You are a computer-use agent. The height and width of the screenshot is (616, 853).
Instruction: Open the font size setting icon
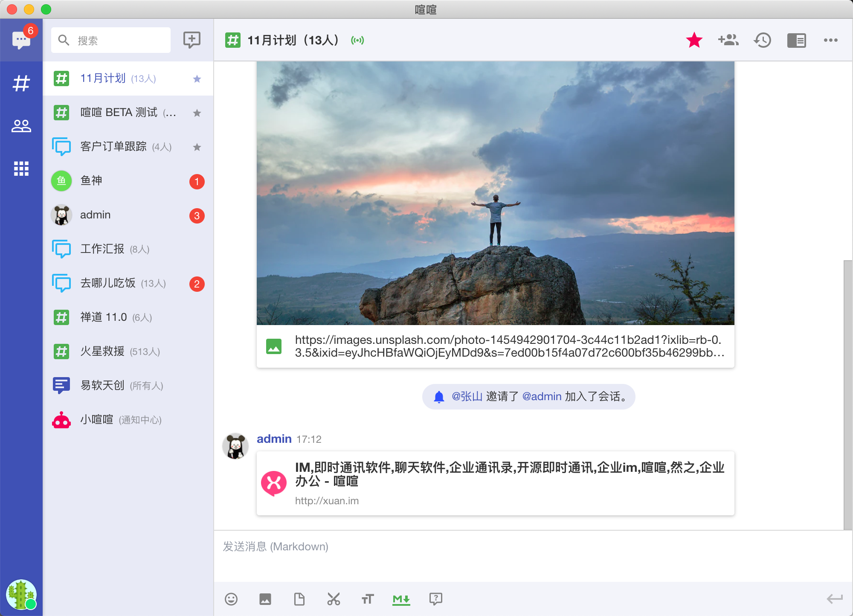tap(368, 599)
